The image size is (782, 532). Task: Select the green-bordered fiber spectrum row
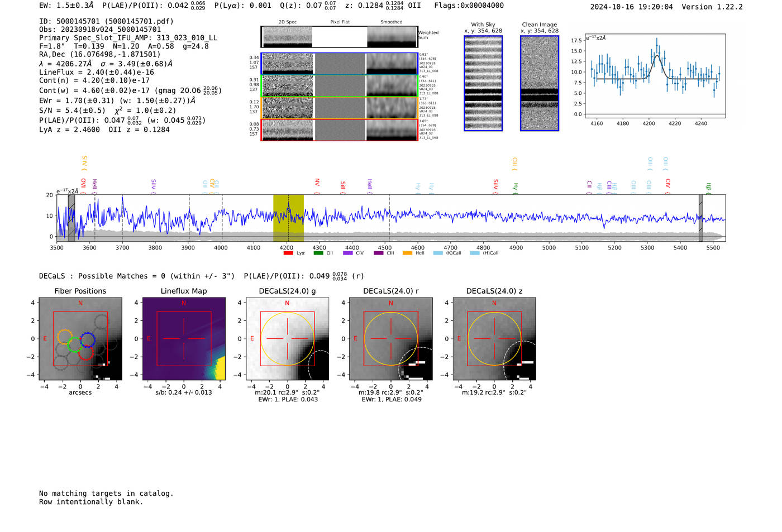tap(339, 85)
